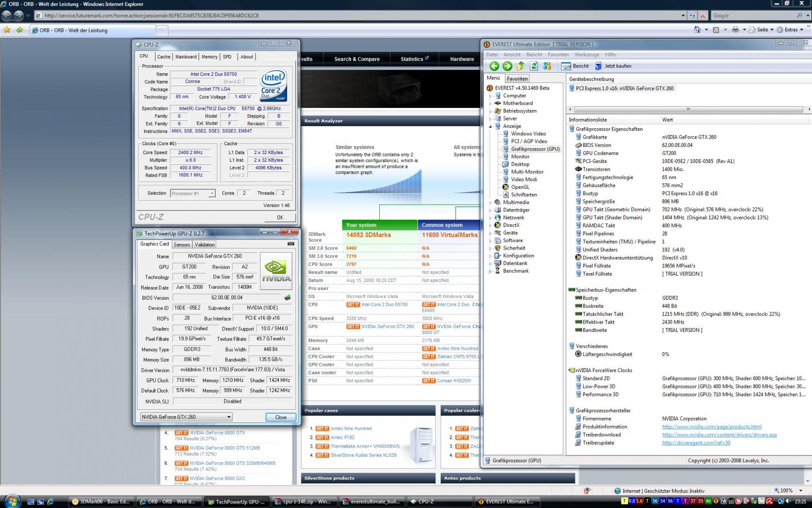
Task: Click OK button in CPU-Z
Action: [280, 217]
